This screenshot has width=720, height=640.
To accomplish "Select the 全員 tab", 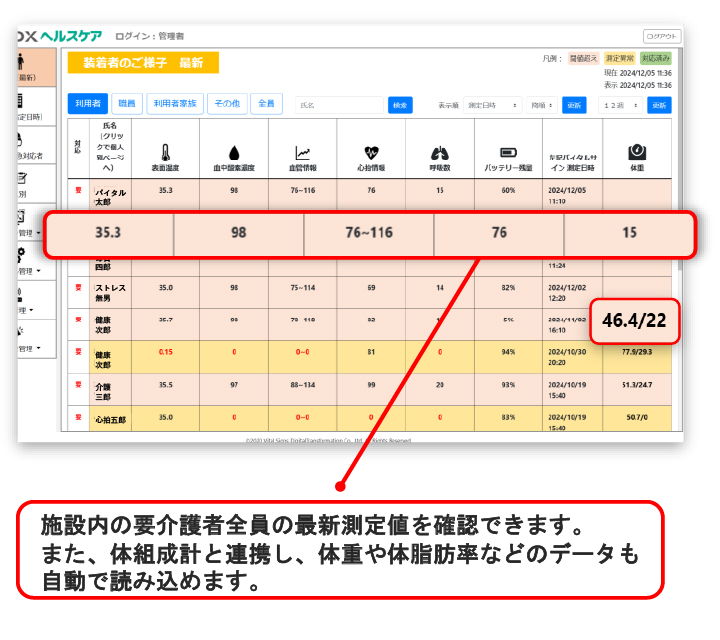I will point(266,104).
